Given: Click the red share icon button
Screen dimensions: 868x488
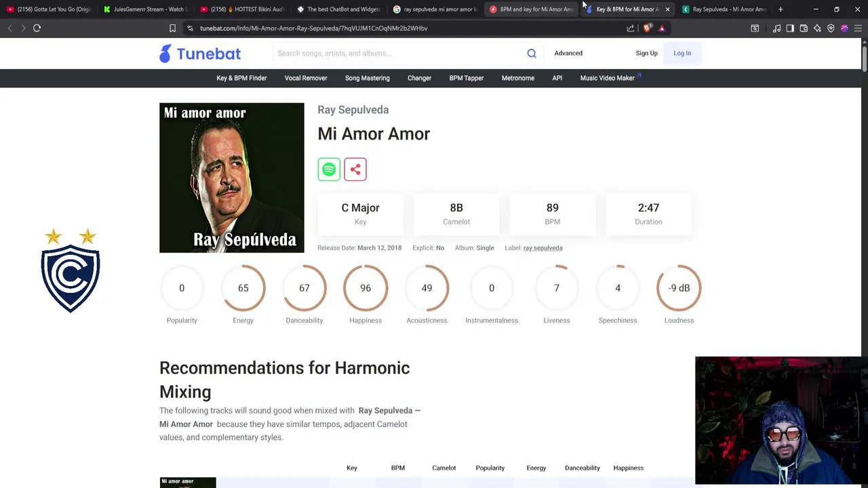Looking at the screenshot, I should tap(355, 169).
